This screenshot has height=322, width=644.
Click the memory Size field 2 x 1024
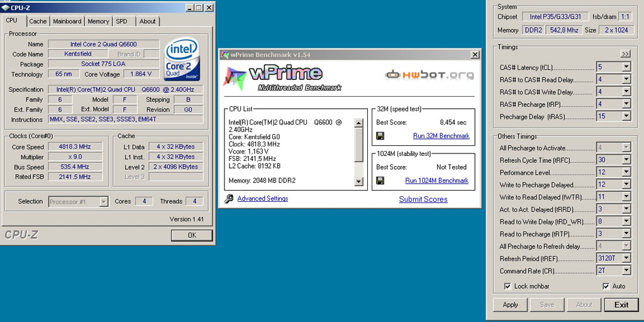(x=616, y=30)
